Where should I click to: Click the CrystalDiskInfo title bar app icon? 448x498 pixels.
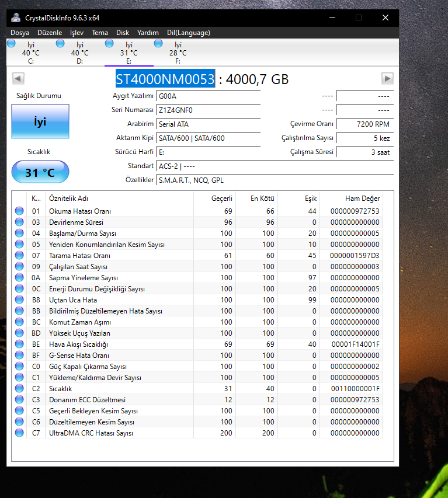16,18
